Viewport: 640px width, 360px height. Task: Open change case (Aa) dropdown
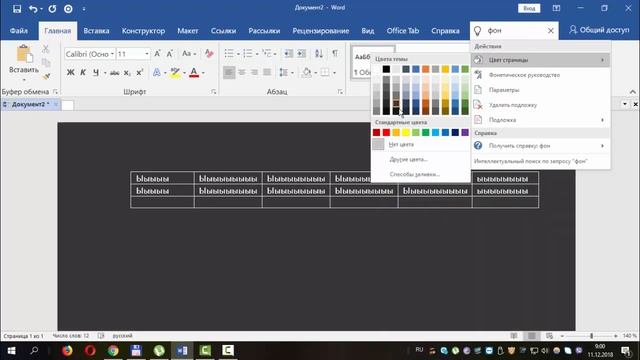pyautogui.click(x=189, y=53)
